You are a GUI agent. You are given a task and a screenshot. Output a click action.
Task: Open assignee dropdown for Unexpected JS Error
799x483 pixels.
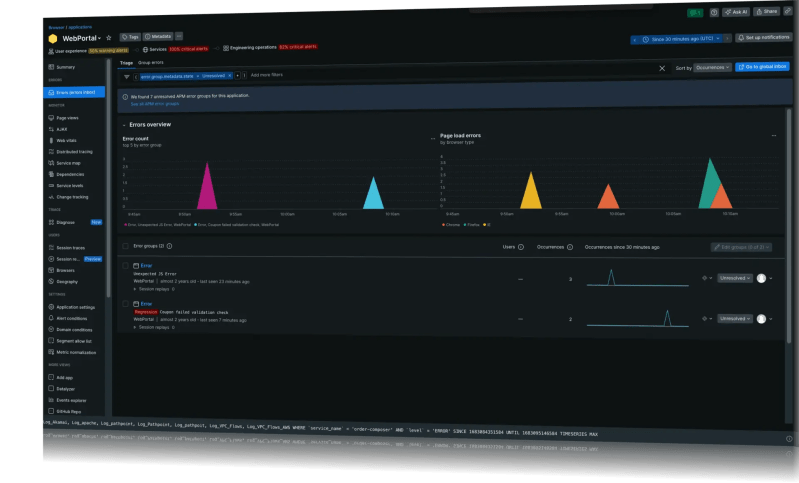tap(764, 278)
